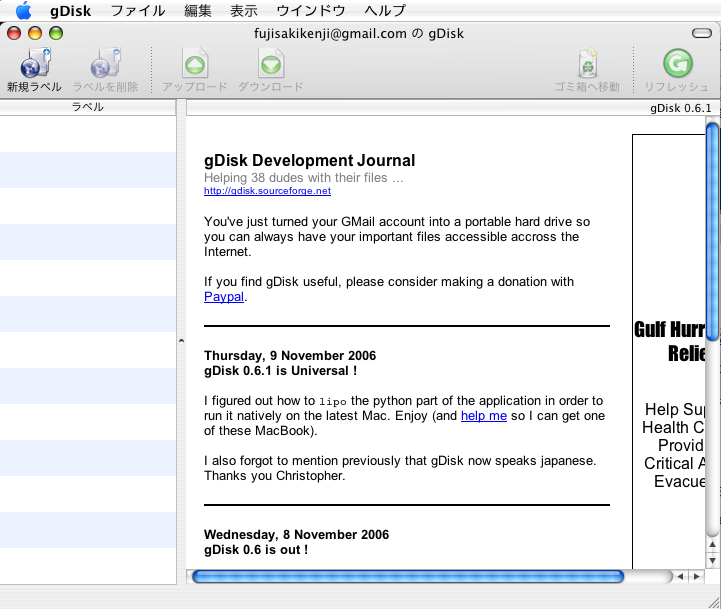
Task: Click the リフレッシュ refresh icon
Action: [677, 63]
